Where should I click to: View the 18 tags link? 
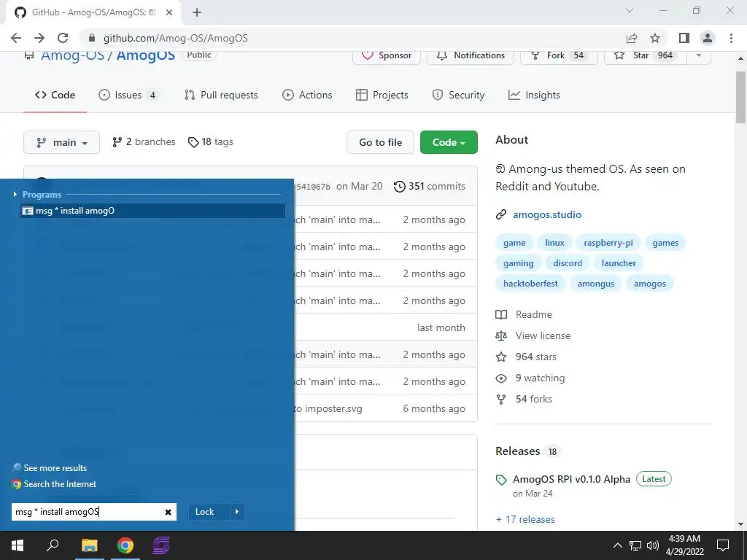tap(211, 142)
